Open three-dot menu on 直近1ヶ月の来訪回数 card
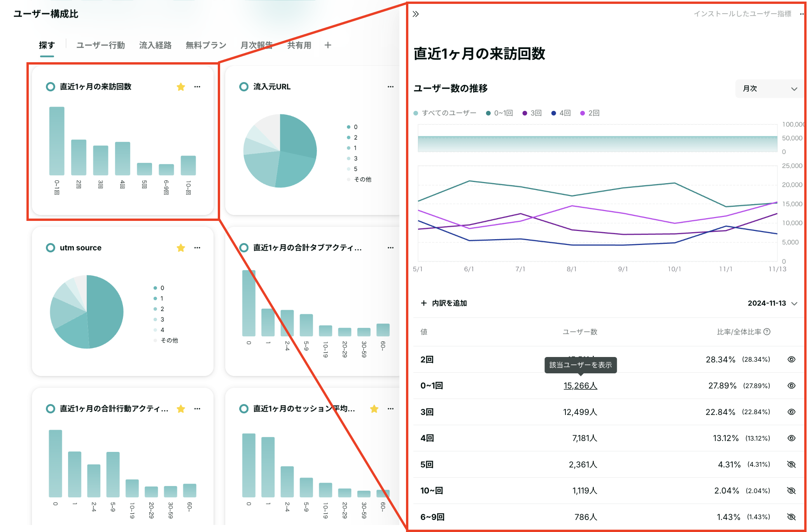812x532 pixels. pyautogui.click(x=197, y=87)
